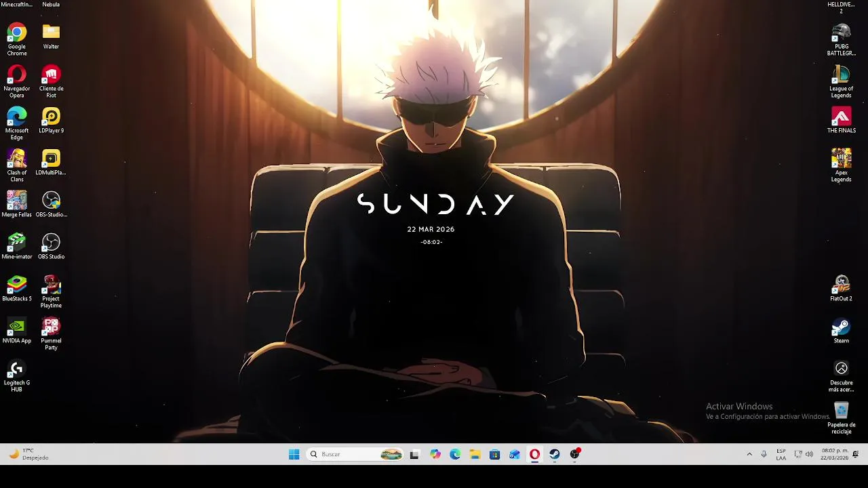Change the ESP LAA input language
868x488 pixels.
coord(781,454)
